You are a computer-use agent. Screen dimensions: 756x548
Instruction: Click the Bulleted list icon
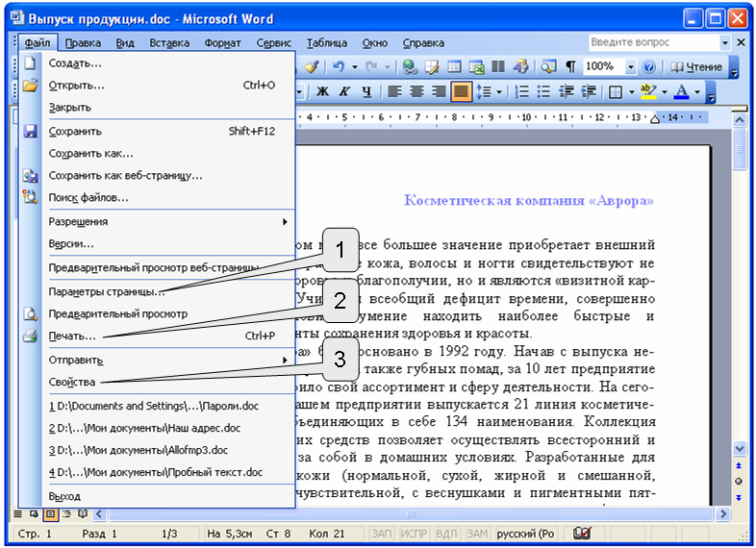tap(543, 91)
